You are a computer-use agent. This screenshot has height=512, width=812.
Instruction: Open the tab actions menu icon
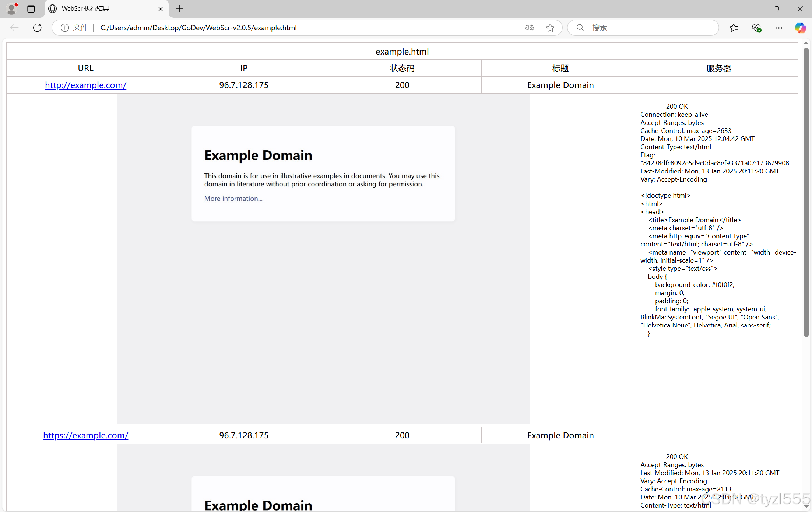pos(31,9)
